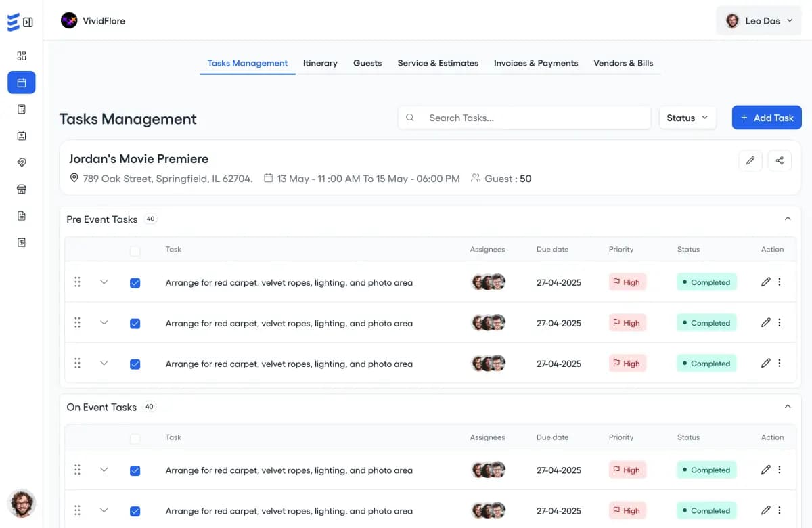The width and height of the screenshot is (812, 528).
Task: Uncheck the first On Event task checkbox
Action: pos(135,470)
